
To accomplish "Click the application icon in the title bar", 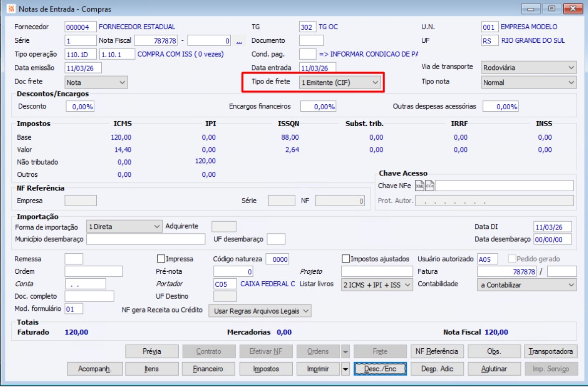I will (10, 9).
